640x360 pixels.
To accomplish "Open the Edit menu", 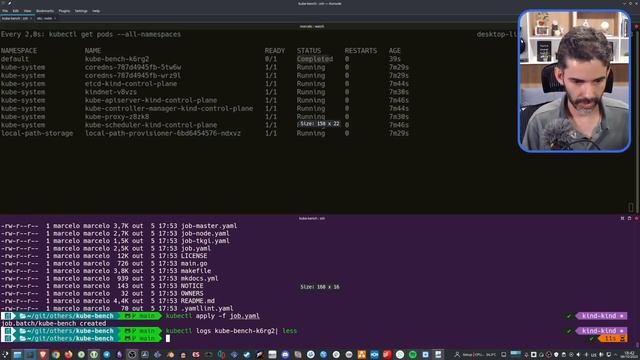I will point(16,11).
